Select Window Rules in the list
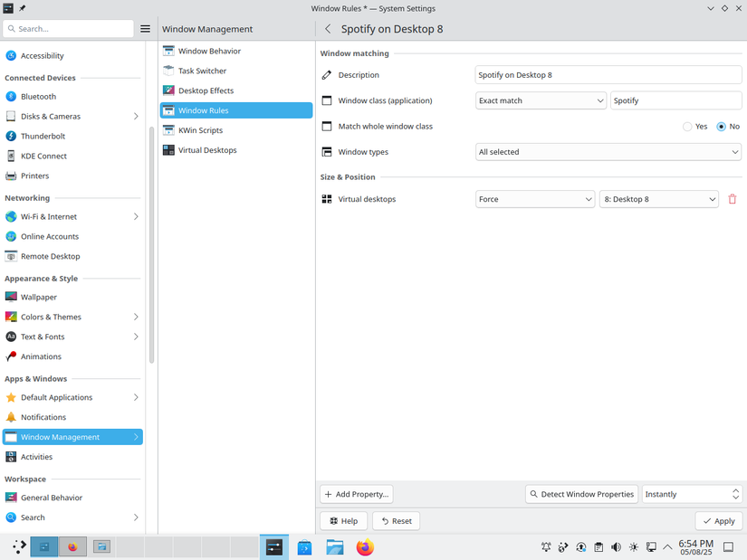This screenshot has width=747, height=560. [201, 109]
